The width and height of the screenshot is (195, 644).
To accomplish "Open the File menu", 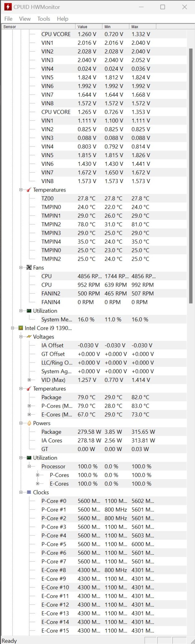I will click(8, 19).
